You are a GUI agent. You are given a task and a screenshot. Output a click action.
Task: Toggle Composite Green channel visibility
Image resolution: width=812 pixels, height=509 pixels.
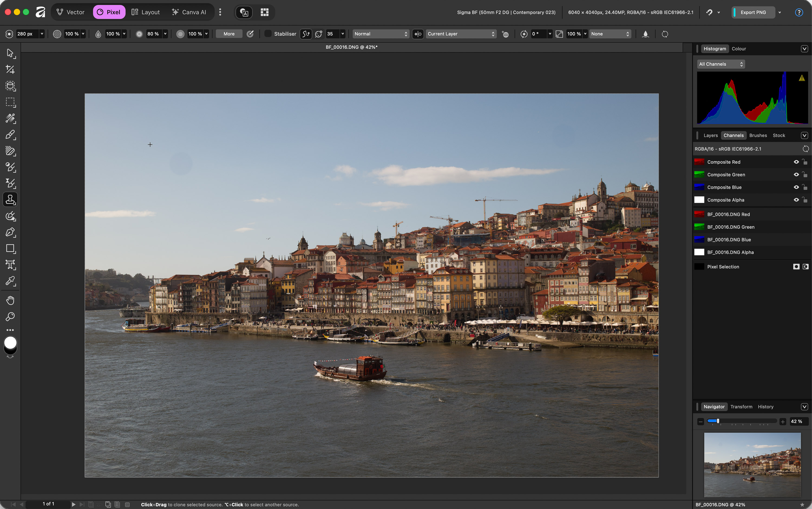click(x=796, y=175)
